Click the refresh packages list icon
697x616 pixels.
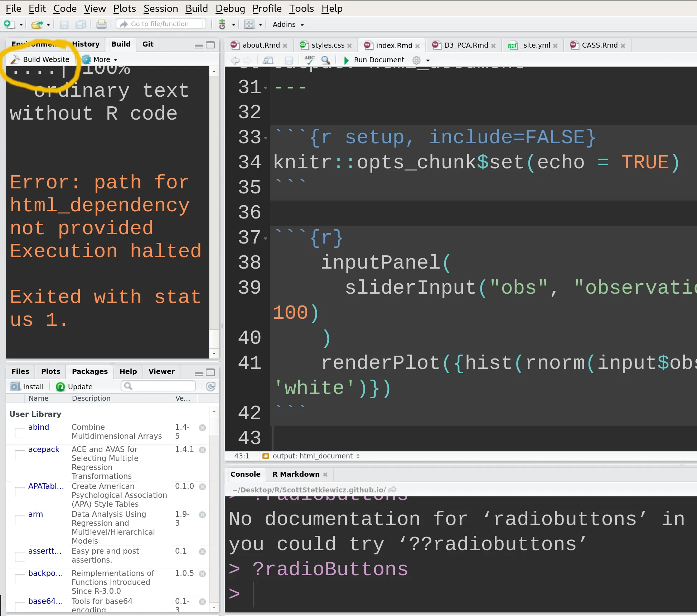coord(211,386)
